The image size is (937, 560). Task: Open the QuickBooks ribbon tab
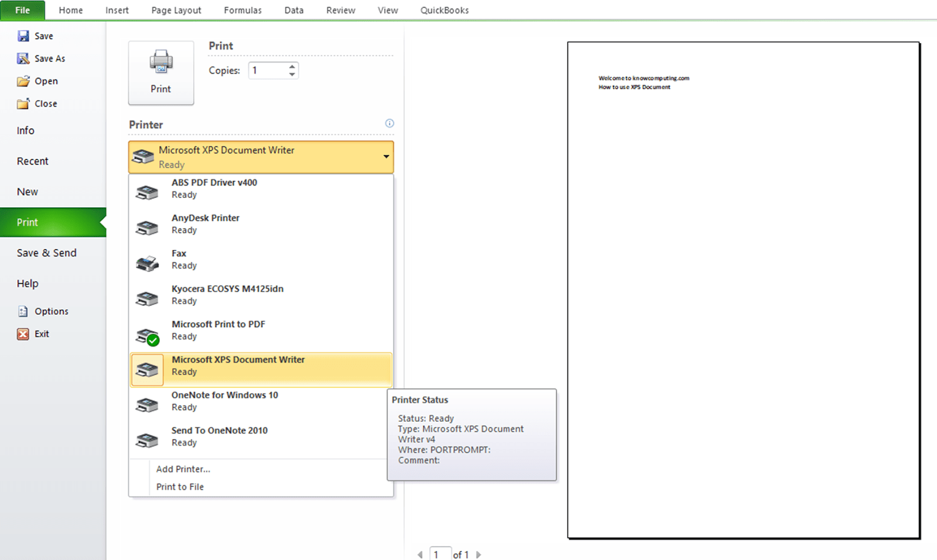(444, 10)
